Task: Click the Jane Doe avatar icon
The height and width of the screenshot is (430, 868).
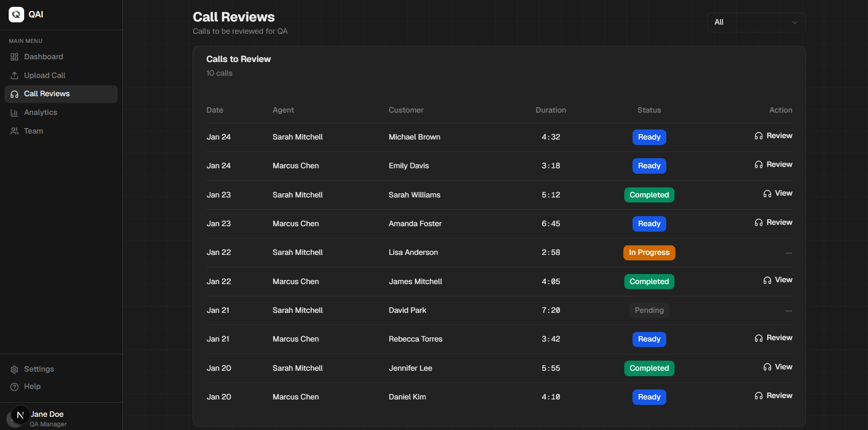Action: (20, 415)
